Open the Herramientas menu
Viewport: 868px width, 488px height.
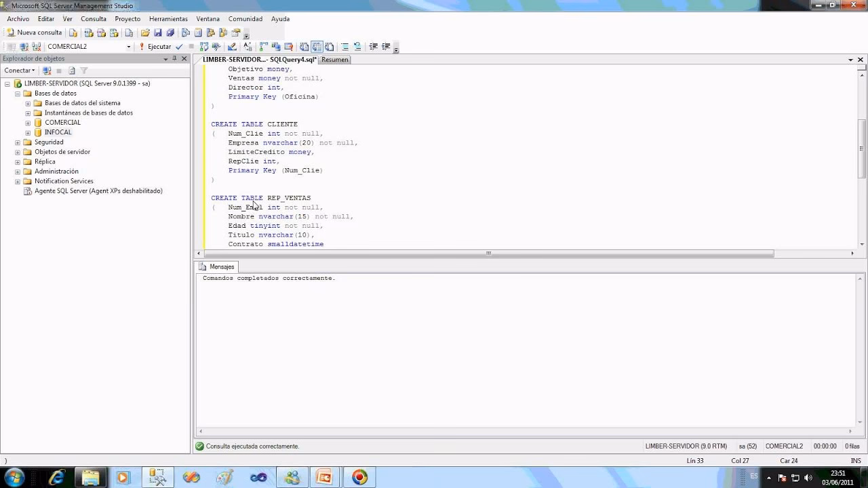point(168,19)
